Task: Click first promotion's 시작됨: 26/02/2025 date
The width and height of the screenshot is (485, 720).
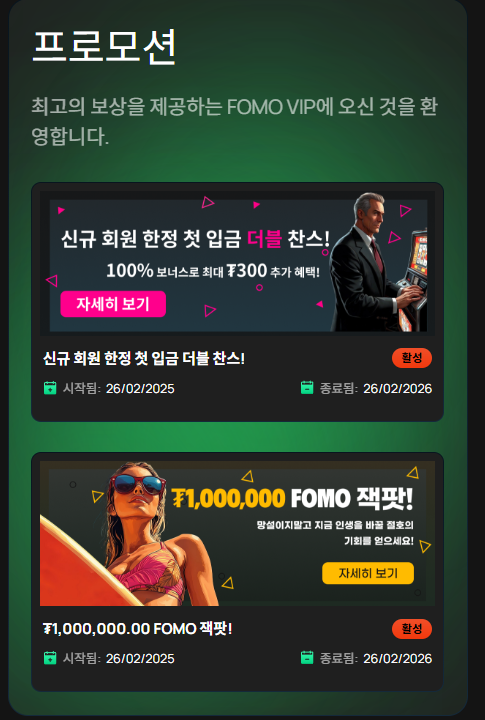Action: point(118,388)
